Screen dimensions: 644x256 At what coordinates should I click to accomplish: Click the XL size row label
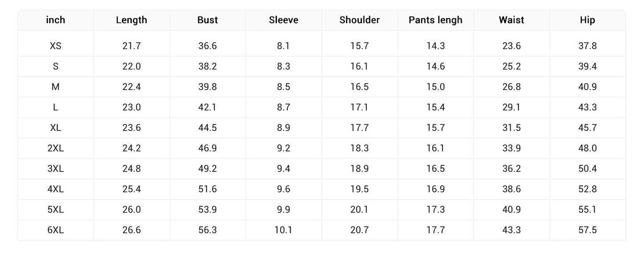56,128
